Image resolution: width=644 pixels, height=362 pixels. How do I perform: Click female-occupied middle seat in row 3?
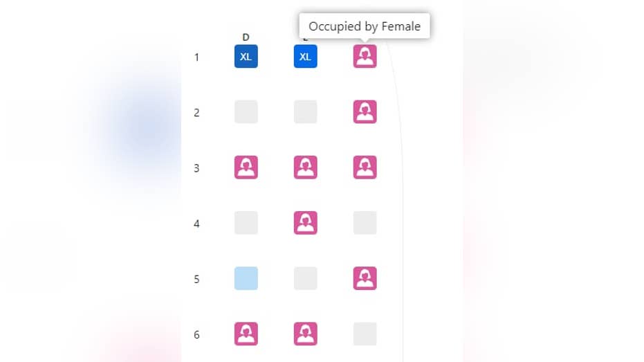tap(305, 168)
